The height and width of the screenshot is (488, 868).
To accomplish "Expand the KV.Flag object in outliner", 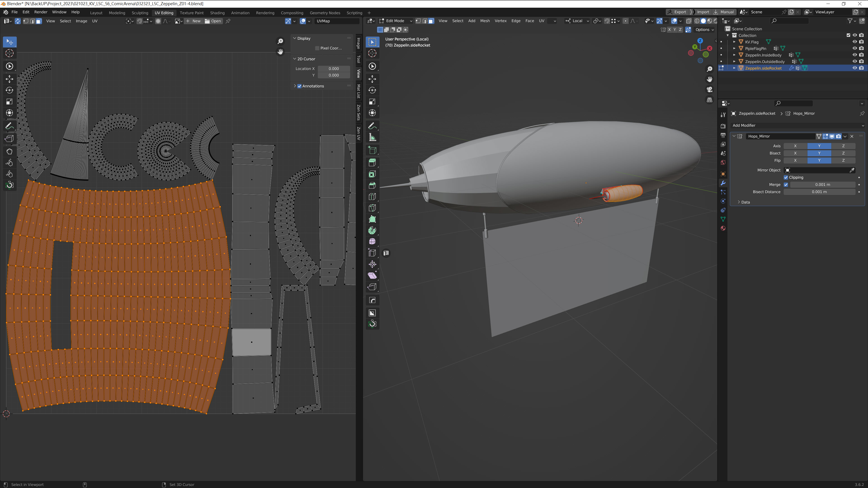I will [734, 42].
